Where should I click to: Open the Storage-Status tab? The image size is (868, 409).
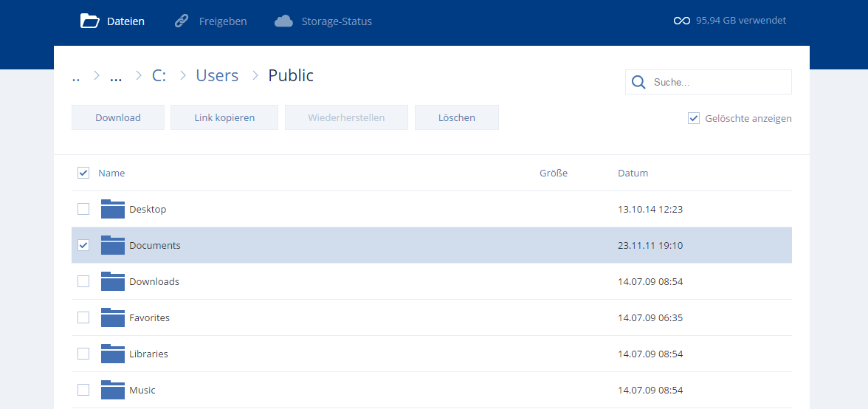coord(336,21)
